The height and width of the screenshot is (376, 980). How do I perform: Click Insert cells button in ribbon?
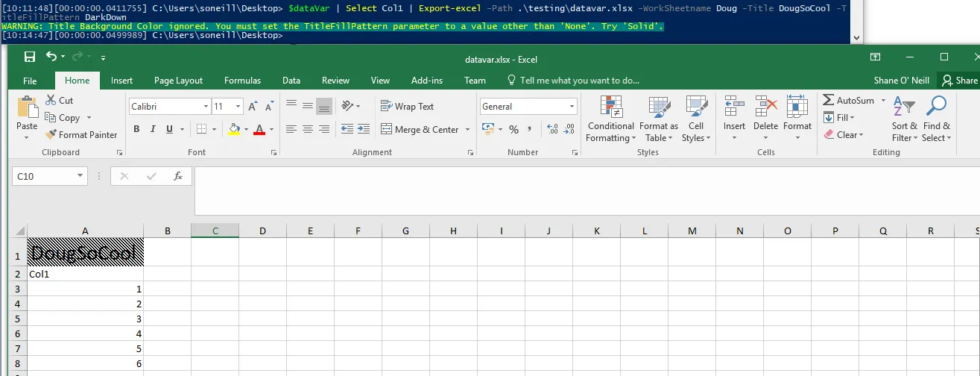tap(734, 119)
